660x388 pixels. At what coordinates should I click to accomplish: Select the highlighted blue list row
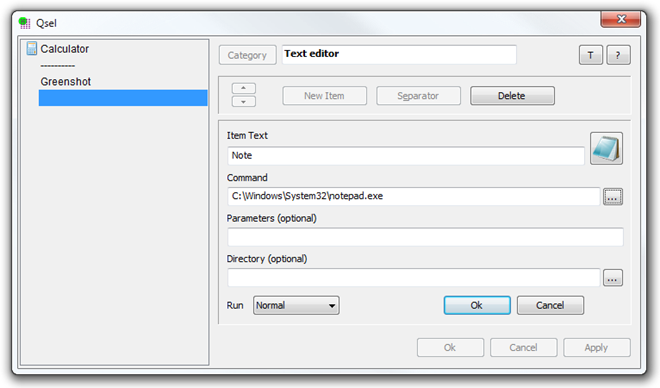tap(123, 98)
